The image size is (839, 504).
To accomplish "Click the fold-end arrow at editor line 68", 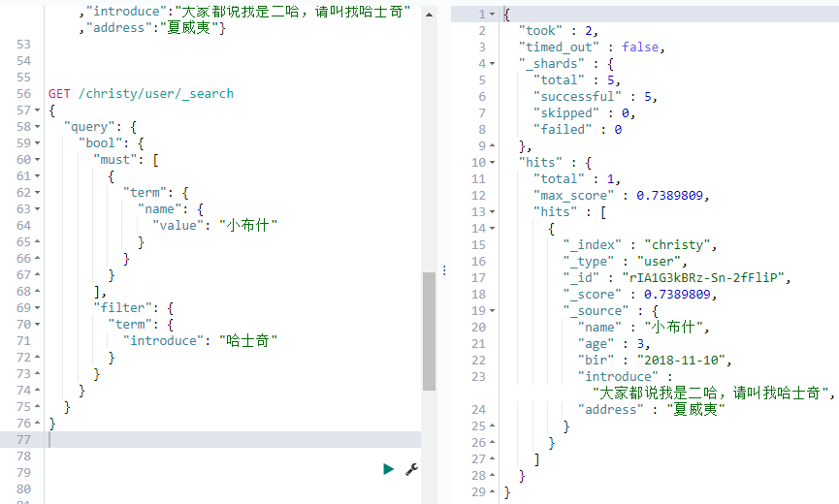I will coord(38,292).
